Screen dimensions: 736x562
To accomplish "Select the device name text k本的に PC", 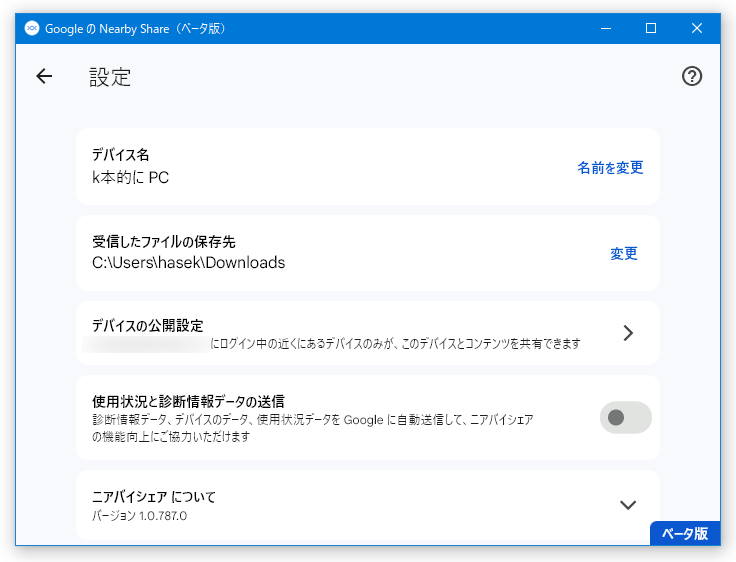I will tap(130, 177).
